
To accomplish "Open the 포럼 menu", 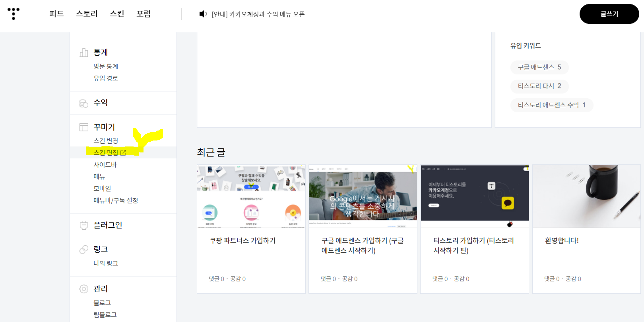I will (144, 14).
